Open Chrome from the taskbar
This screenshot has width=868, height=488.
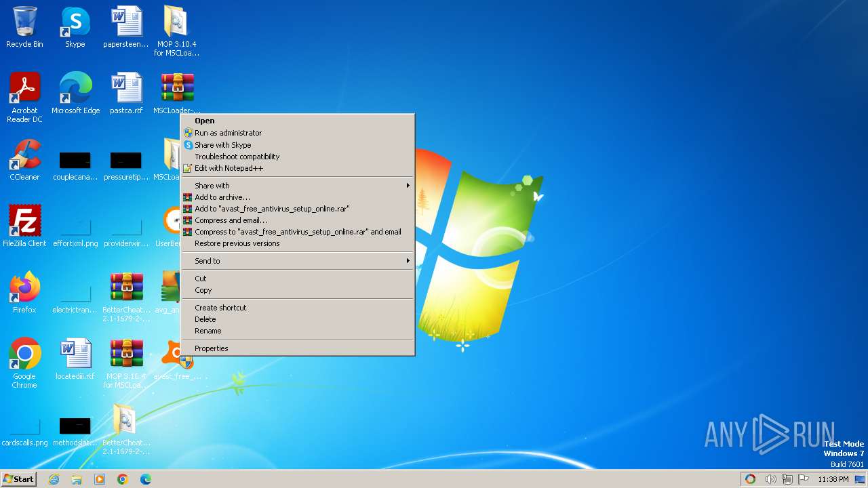(123, 479)
